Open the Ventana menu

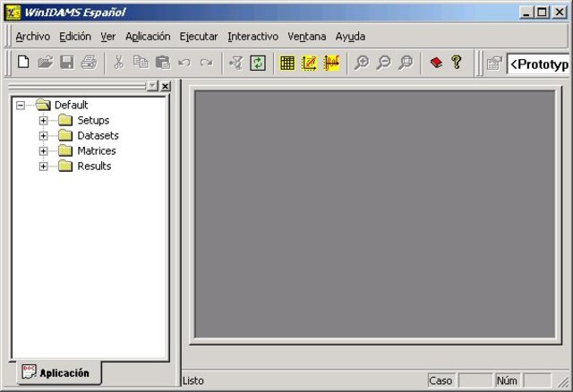coord(306,37)
